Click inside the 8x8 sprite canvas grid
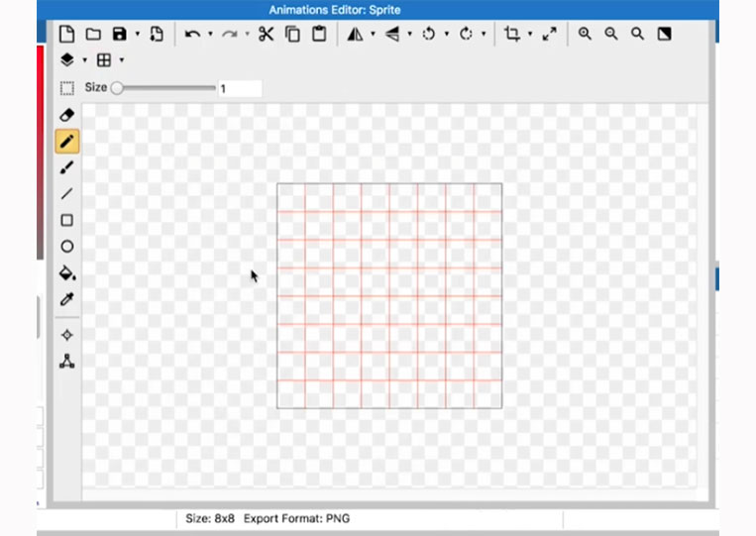 tap(389, 295)
